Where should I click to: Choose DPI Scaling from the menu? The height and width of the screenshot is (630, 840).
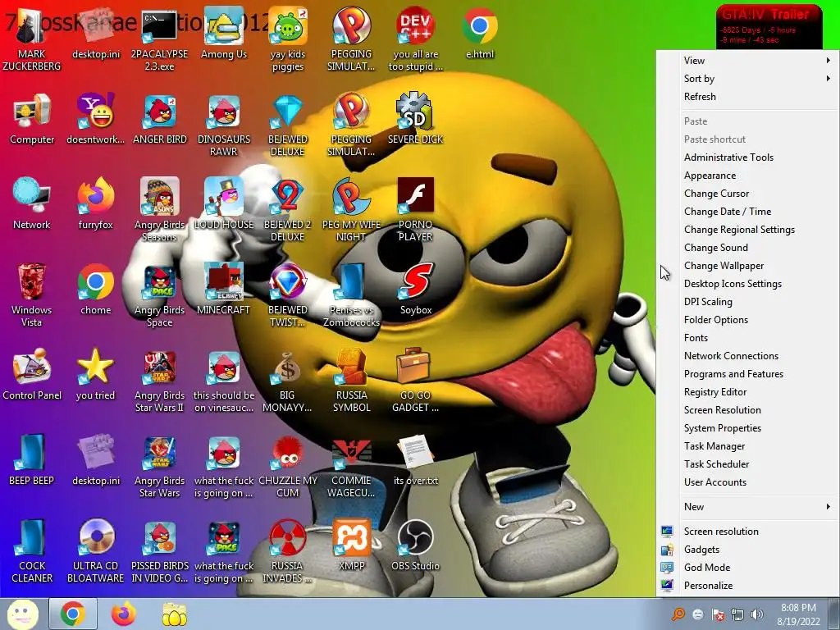click(x=747, y=302)
